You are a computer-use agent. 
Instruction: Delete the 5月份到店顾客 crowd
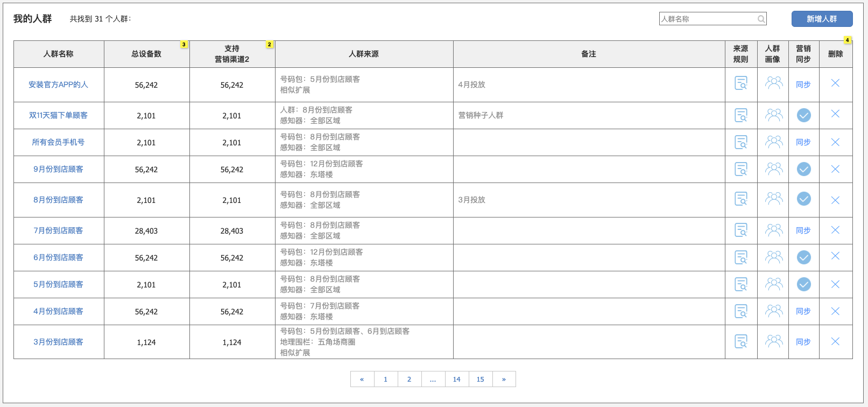[835, 284]
